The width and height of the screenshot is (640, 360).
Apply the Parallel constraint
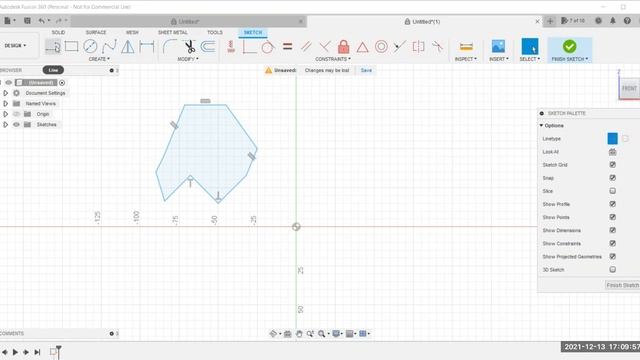click(x=306, y=47)
